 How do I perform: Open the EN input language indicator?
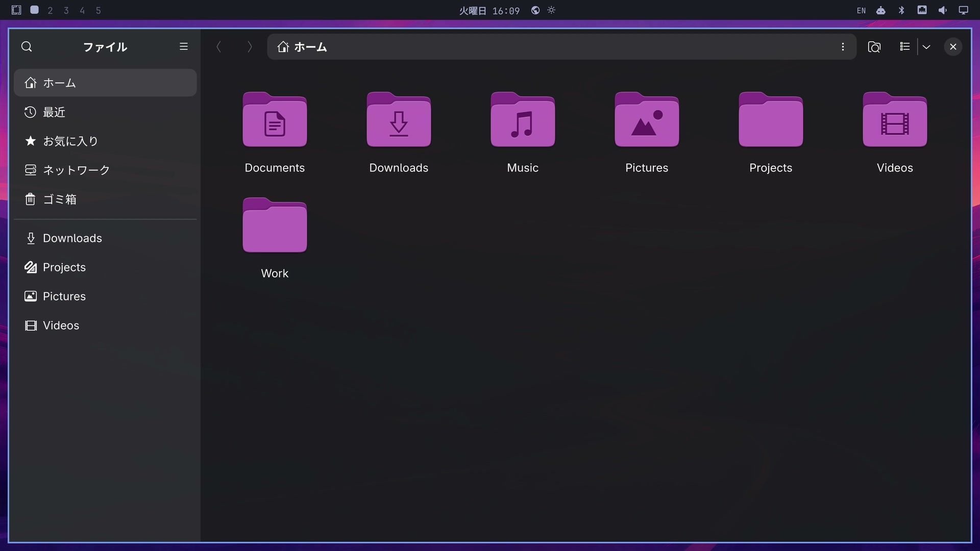click(861, 11)
